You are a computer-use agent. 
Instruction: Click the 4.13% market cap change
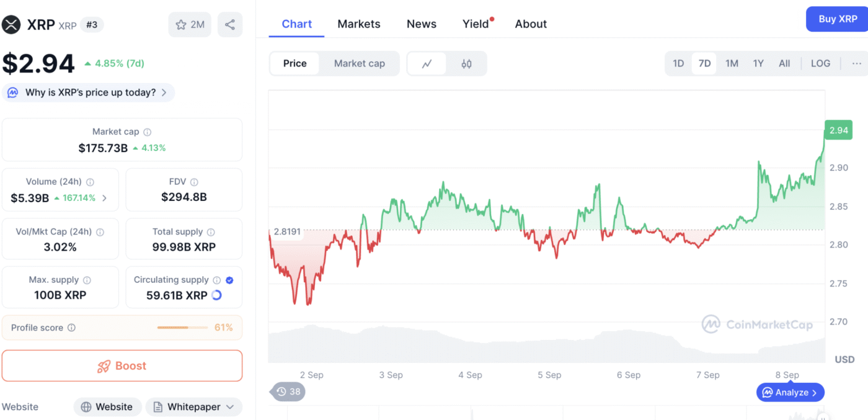coord(149,148)
